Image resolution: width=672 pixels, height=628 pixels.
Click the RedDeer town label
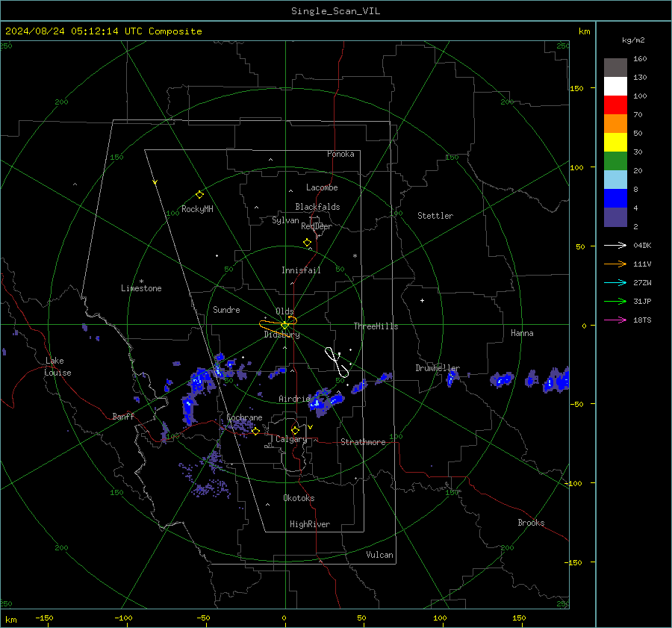[x=317, y=226]
